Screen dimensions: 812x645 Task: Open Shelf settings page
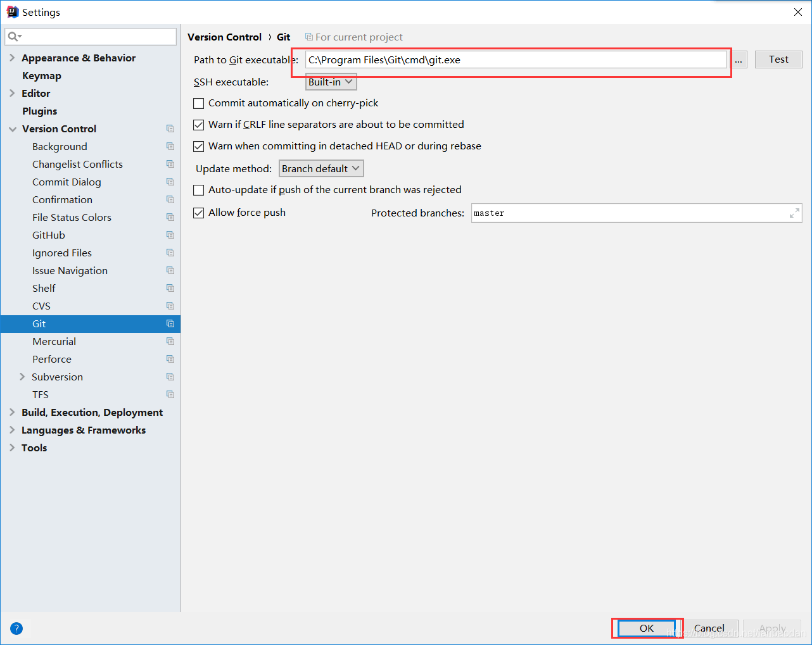[x=44, y=288]
